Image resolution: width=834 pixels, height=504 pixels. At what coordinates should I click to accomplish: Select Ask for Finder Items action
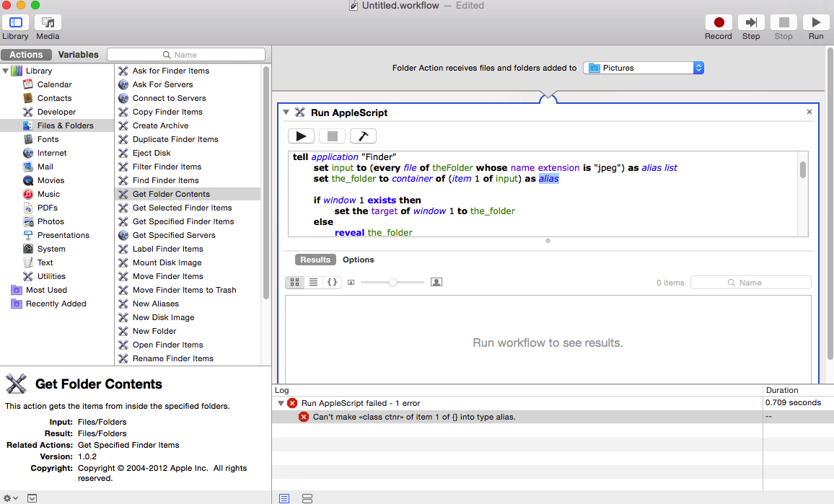171,71
